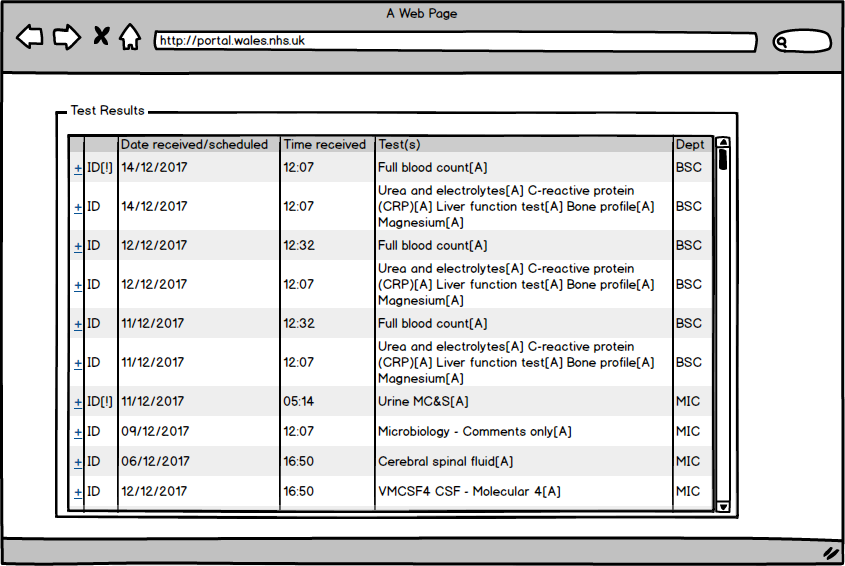Click the resize grip in the bottom corner
The height and width of the screenshot is (566, 845).
point(830,552)
